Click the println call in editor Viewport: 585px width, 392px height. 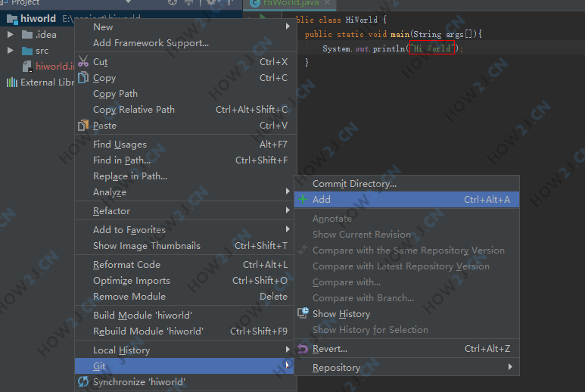389,48
